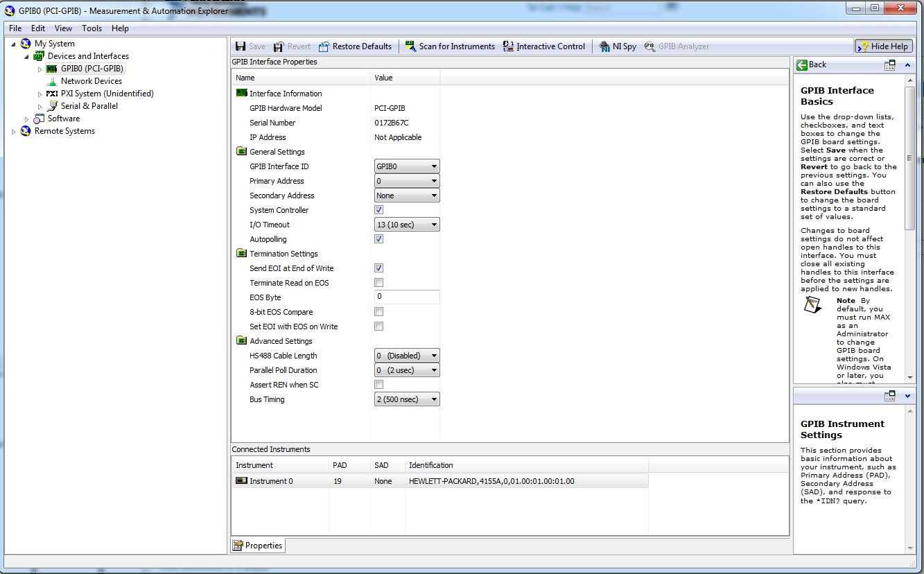This screenshot has width=924, height=574.
Task: Enable Assert REN when SC
Action: [378, 384]
